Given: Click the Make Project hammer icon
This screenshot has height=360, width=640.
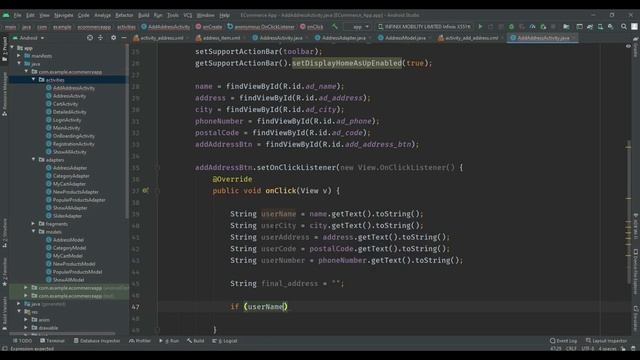Looking at the screenshot, I should click(x=334, y=27).
